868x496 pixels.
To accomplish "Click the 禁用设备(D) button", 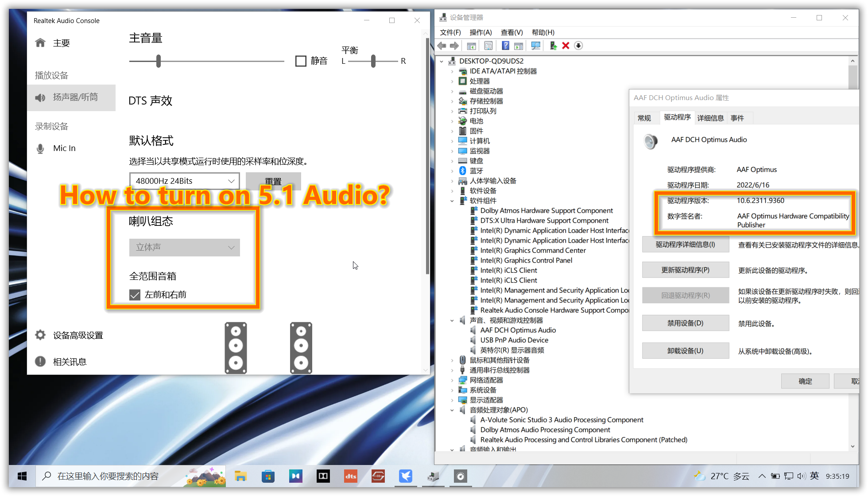I will [x=686, y=323].
